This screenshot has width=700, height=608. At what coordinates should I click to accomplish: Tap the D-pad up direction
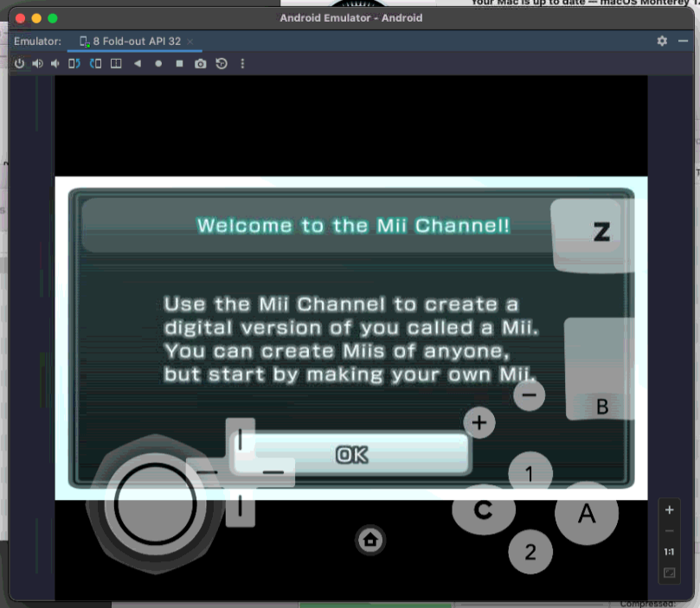pyautogui.click(x=241, y=438)
